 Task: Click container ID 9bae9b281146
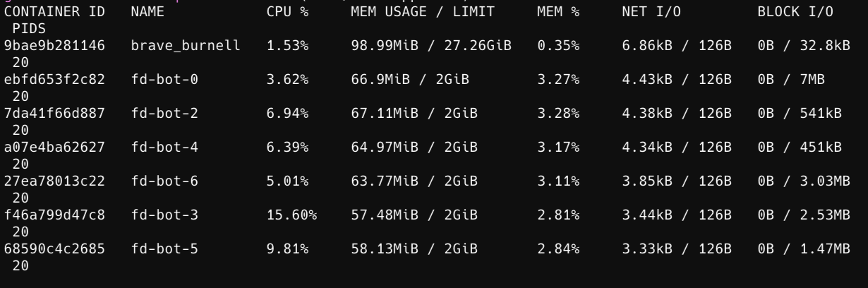[x=54, y=46]
